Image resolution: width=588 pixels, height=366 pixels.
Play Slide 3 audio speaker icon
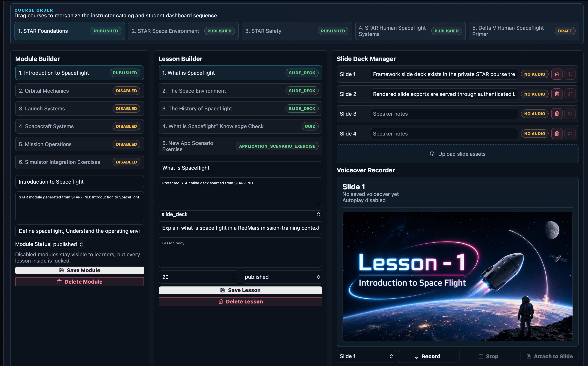click(x=570, y=114)
